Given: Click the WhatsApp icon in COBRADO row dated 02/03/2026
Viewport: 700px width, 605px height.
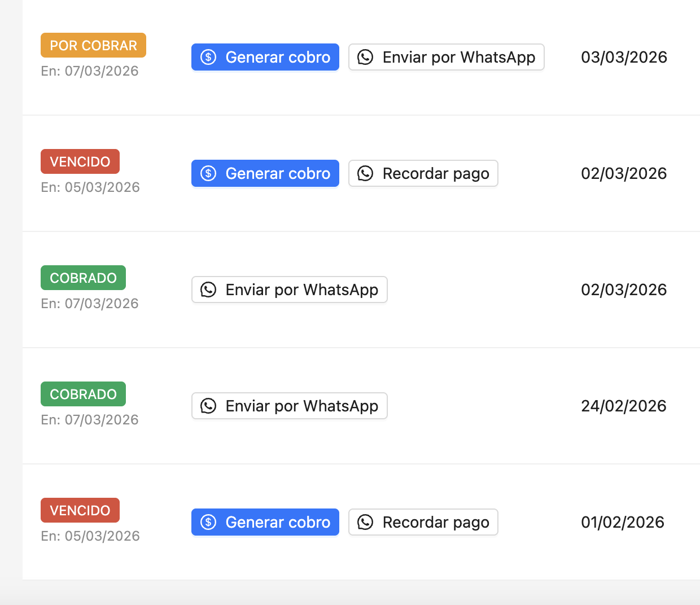Looking at the screenshot, I should click(x=209, y=290).
